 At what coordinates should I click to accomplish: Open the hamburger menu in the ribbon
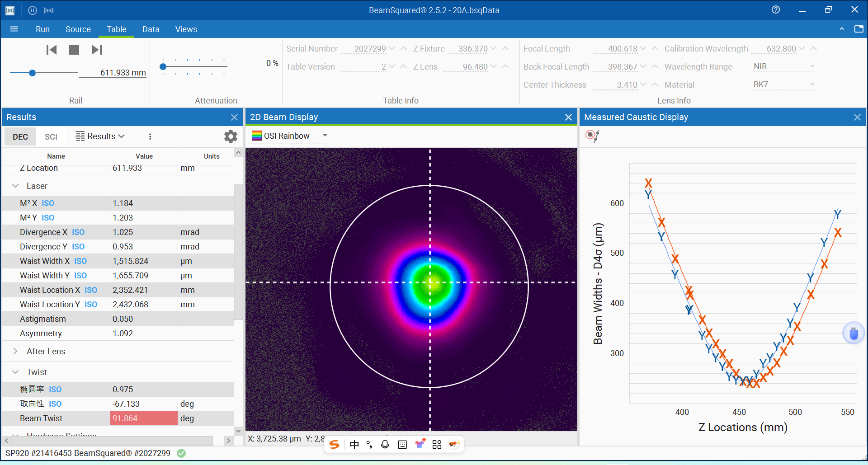click(x=14, y=29)
